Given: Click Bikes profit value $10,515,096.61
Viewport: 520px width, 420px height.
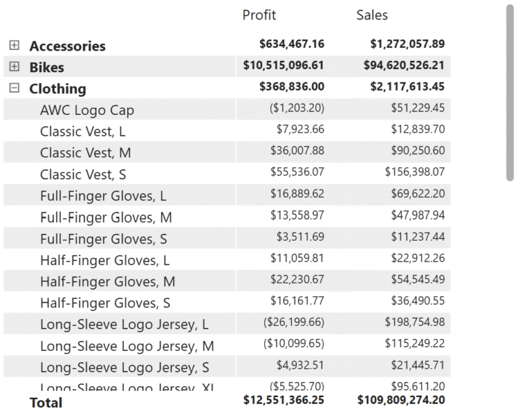Looking at the screenshot, I should coord(284,66).
